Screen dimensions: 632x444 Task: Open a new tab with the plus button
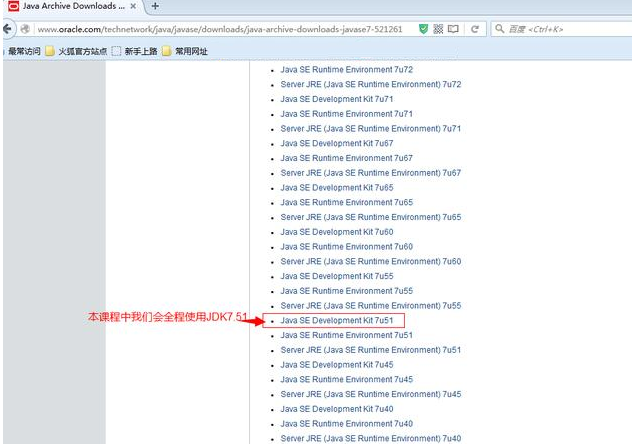point(155,7)
